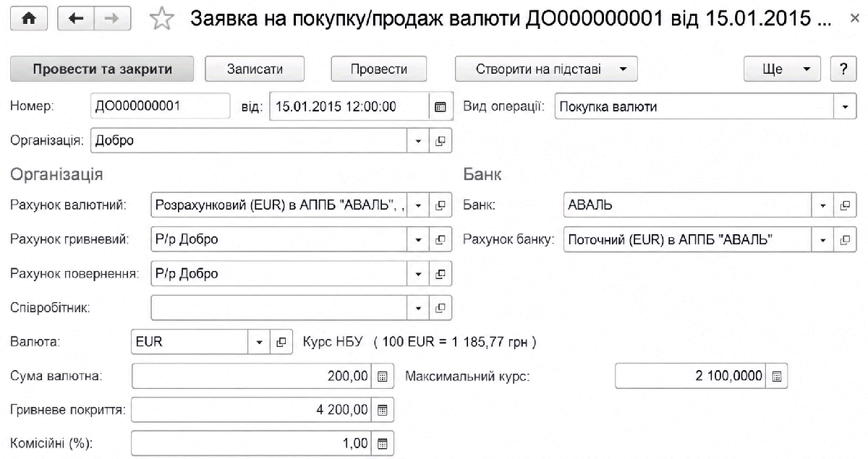Viewport: 868px width, 459px height.
Task: Open calculator for Максимальний курс
Action: point(776,376)
